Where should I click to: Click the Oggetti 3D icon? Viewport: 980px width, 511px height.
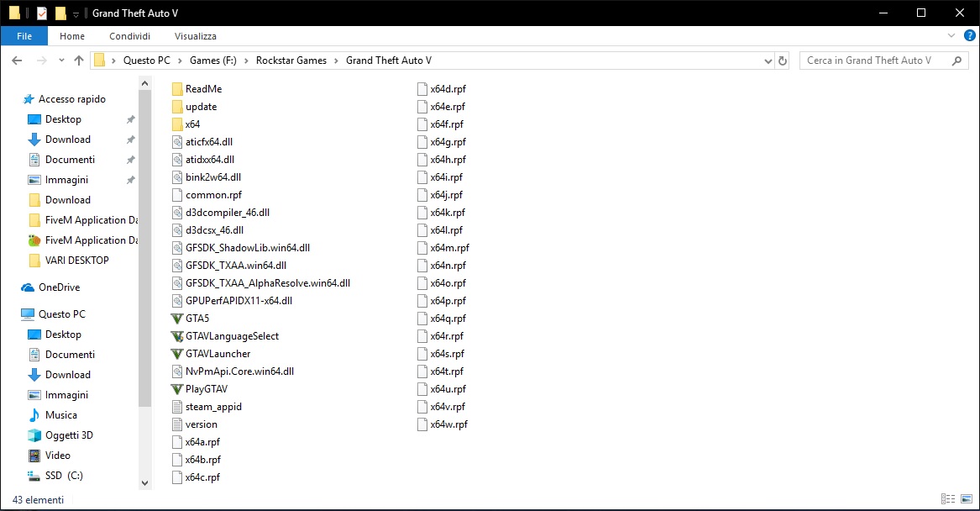[x=34, y=435]
